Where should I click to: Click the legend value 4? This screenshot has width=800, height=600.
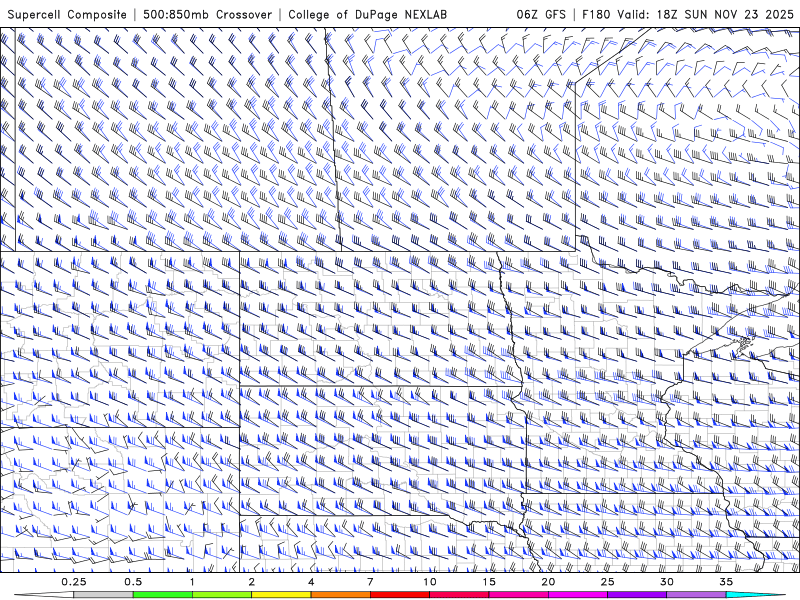tap(311, 582)
